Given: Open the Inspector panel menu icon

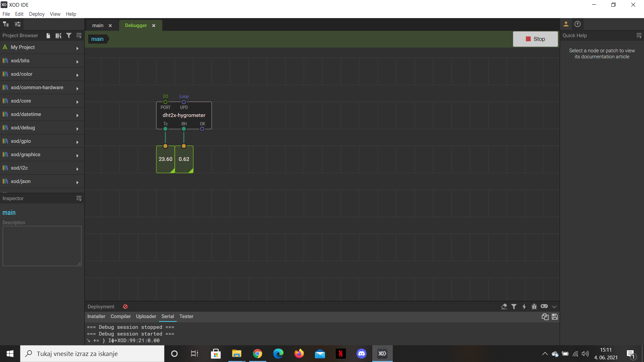Looking at the screenshot, I should pos(79,198).
